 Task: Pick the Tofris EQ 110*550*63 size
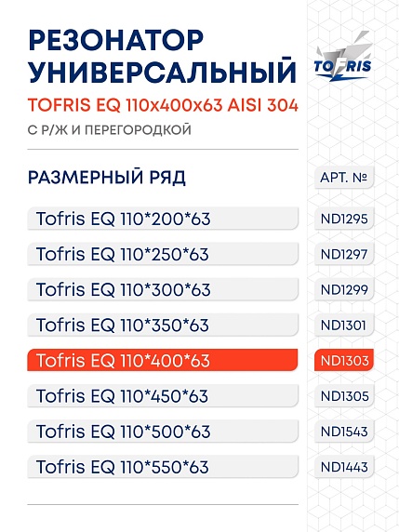pyautogui.click(x=163, y=467)
